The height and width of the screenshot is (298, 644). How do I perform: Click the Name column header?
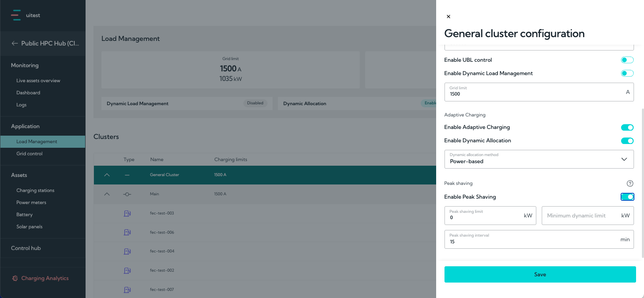157,159
